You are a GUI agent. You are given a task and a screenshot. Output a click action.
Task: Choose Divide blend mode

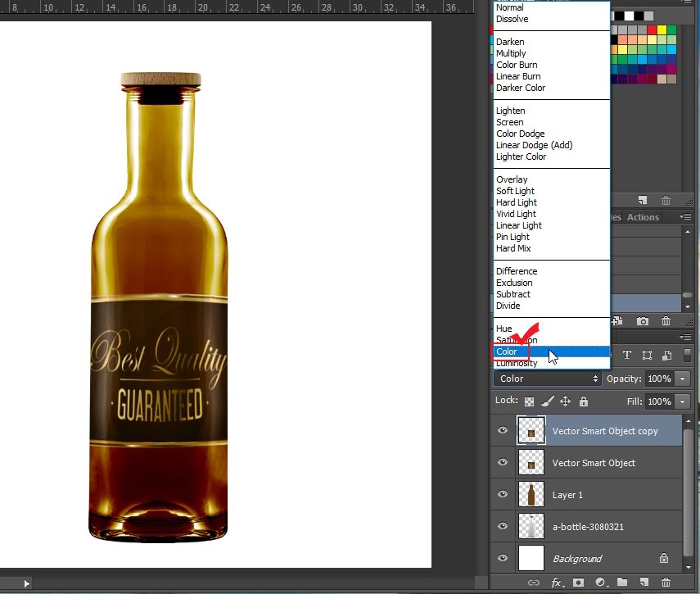508,306
